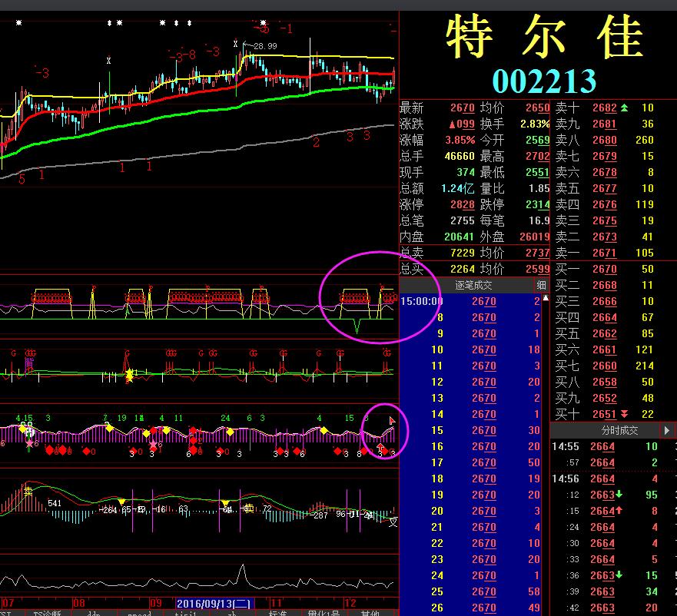Jump to month 07 on timeline
677x616 pixels.
(x=8, y=603)
